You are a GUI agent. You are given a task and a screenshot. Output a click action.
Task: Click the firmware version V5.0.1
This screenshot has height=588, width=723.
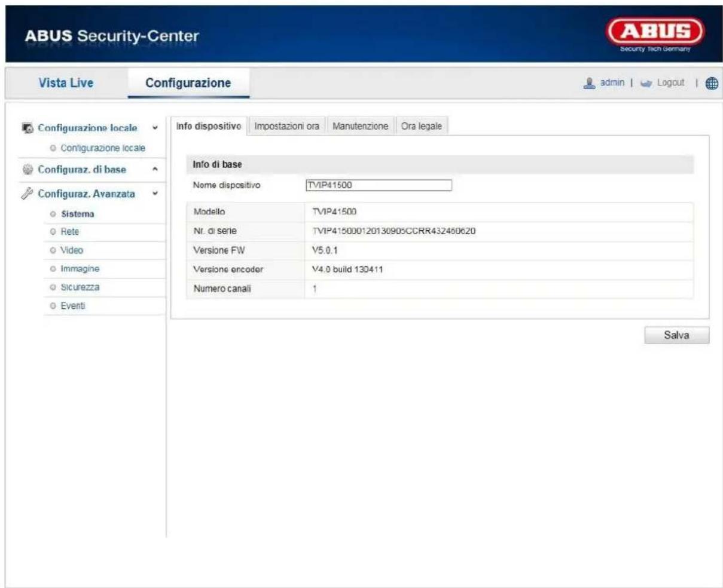[x=325, y=250]
